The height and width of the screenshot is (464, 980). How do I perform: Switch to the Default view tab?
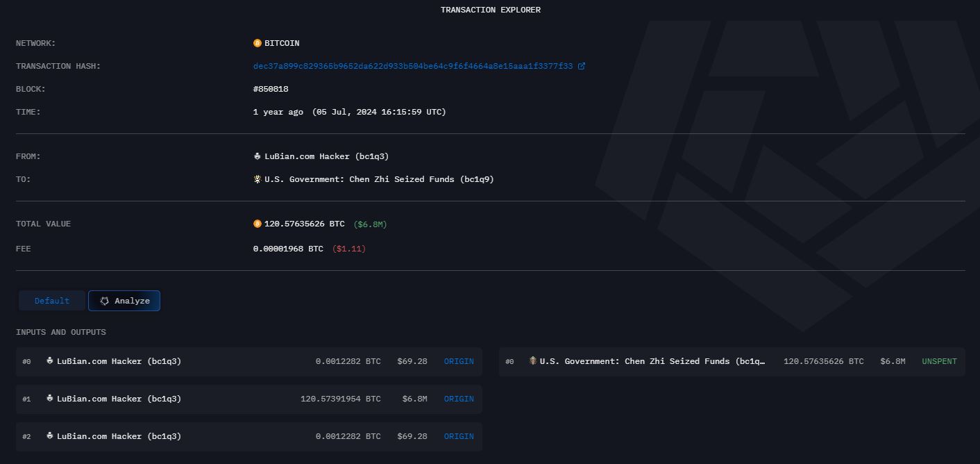pos(51,300)
